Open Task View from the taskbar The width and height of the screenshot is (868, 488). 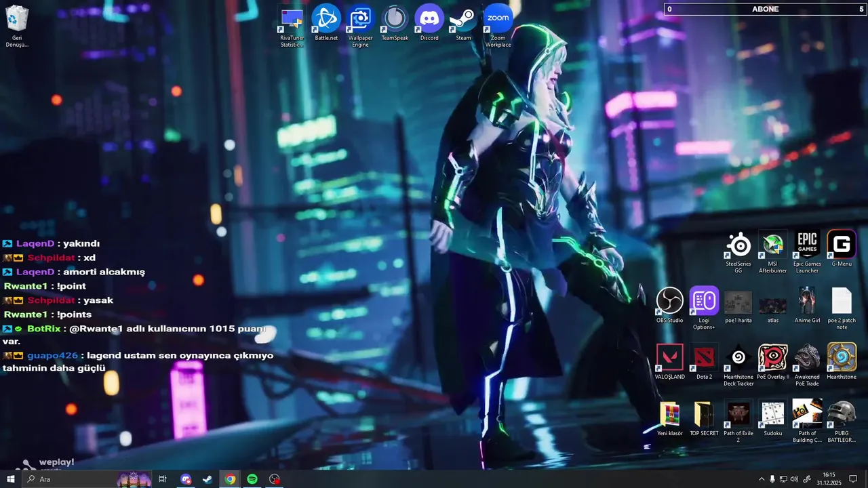163,479
